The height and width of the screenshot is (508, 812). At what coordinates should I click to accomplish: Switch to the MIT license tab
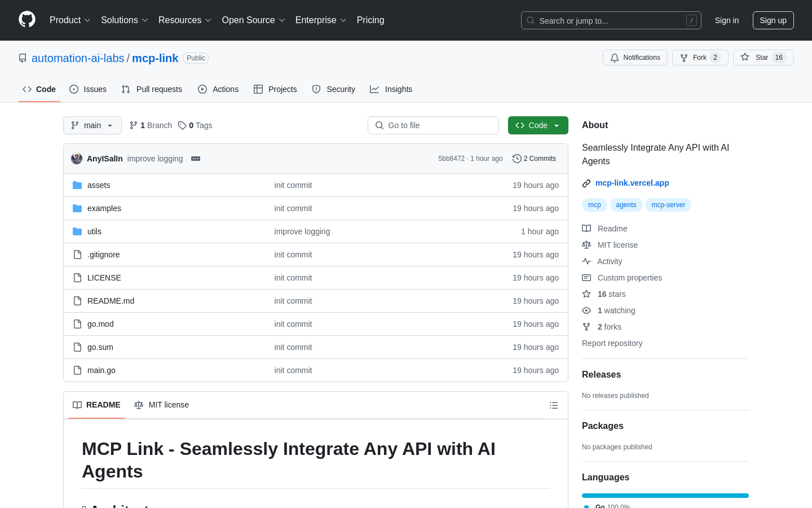pos(161,405)
